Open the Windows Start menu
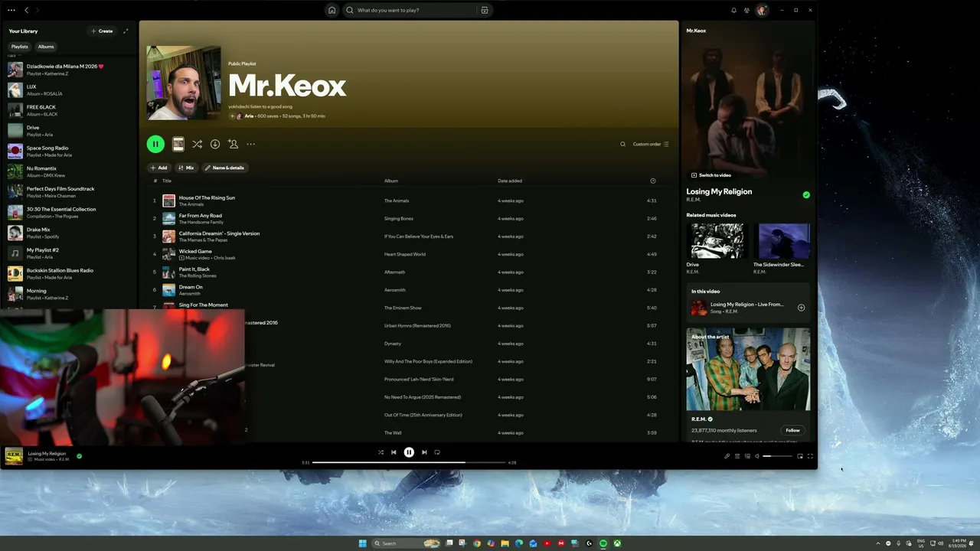Image resolution: width=980 pixels, height=551 pixels. pos(363,543)
